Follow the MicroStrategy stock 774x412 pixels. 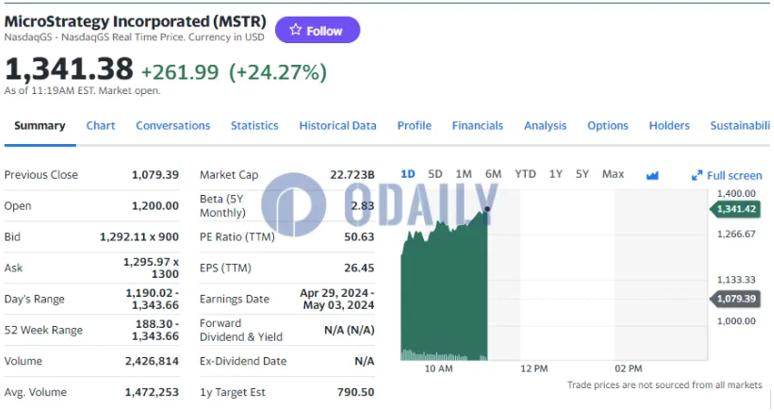pyautogui.click(x=317, y=30)
